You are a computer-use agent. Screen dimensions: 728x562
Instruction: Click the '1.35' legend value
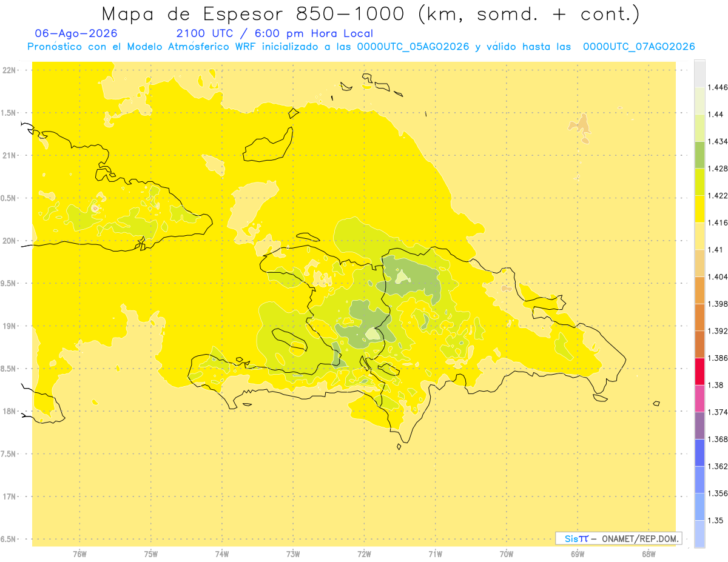tap(716, 521)
